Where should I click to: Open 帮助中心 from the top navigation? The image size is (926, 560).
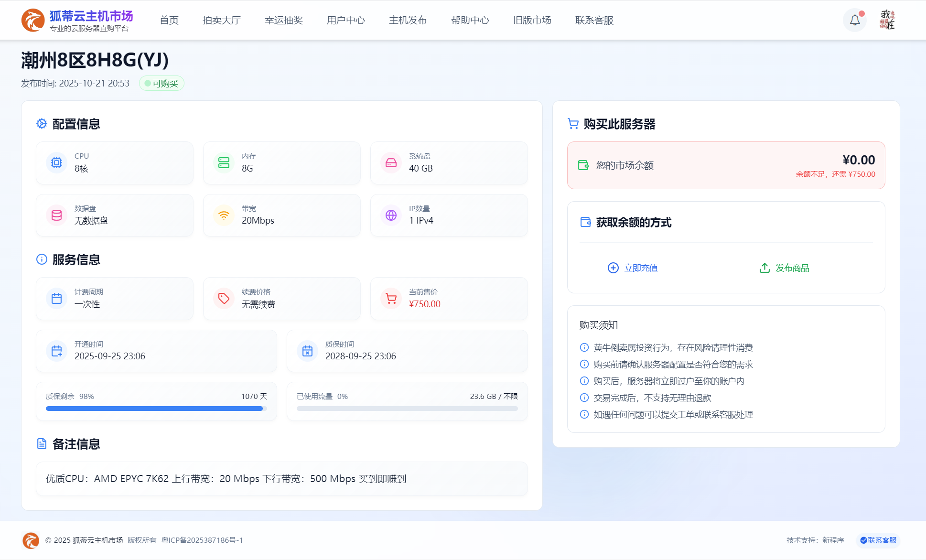pyautogui.click(x=470, y=20)
